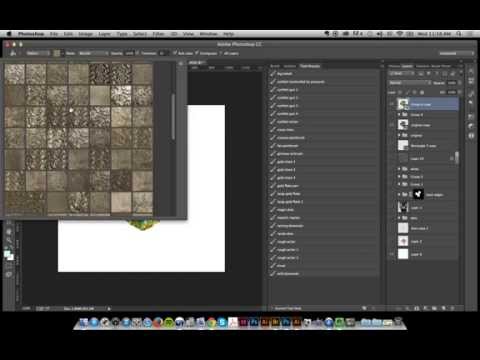Open Skype from the Dock
This screenshot has height=360, width=480.
(x=222, y=322)
